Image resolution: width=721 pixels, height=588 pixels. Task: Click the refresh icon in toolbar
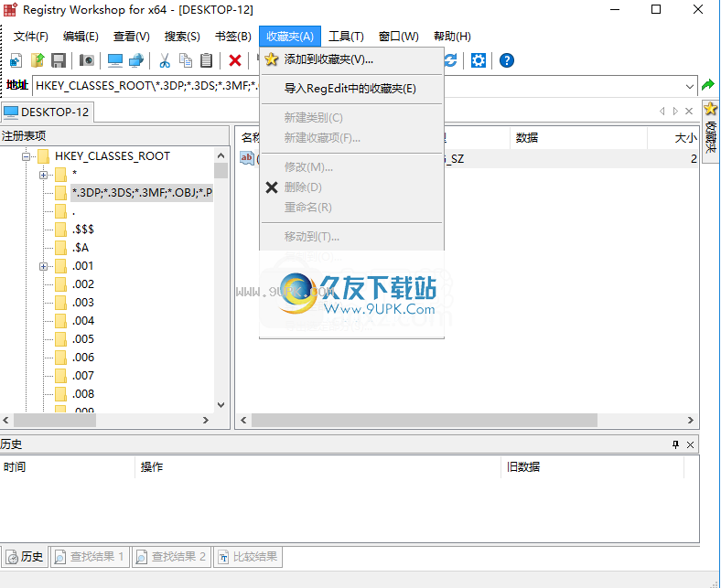point(450,60)
